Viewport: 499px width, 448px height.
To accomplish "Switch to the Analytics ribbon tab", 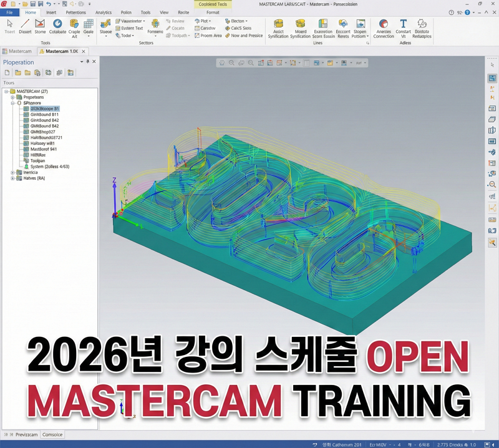I will point(104,12).
